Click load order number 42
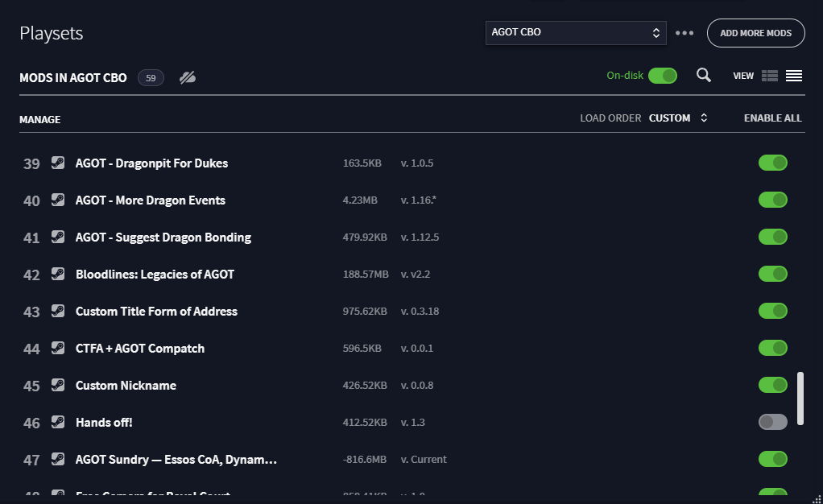Image resolution: width=823 pixels, height=504 pixels. (x=31, y=275)
